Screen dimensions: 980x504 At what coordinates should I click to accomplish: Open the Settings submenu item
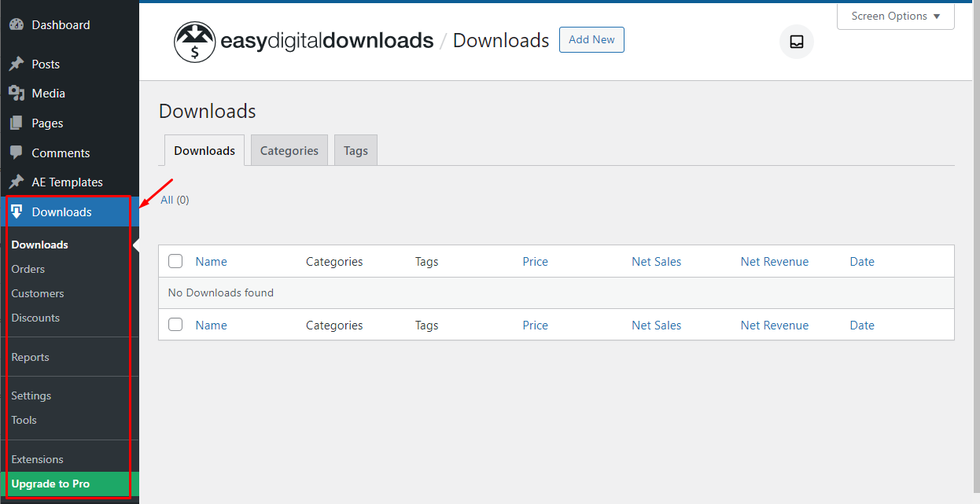coord(31,395)
